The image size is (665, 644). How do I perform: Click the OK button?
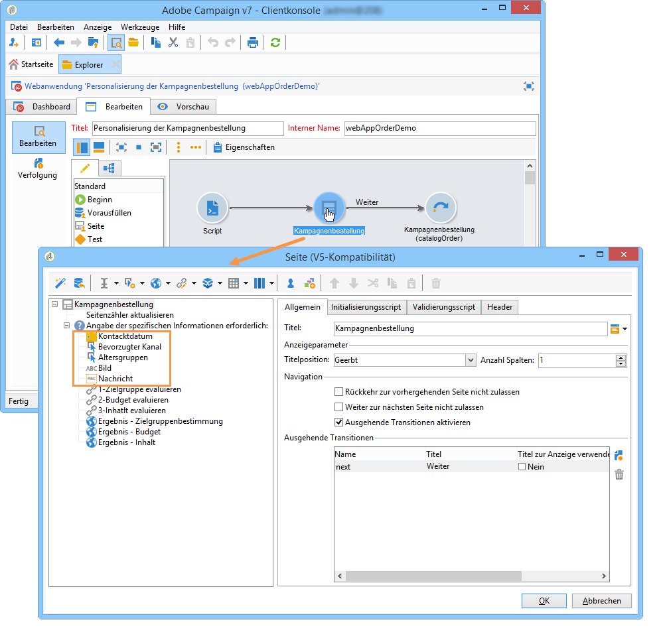(x=544, y=601)
